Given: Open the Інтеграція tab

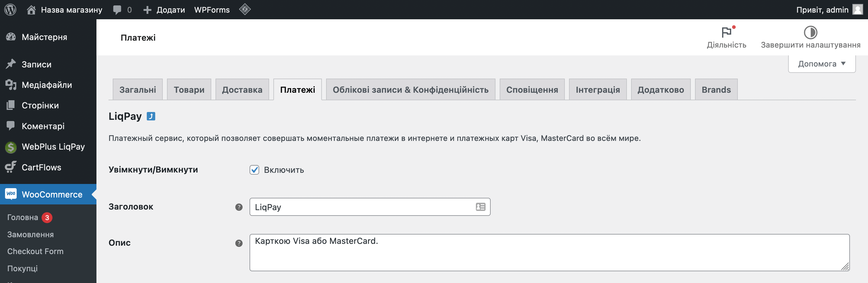Looking at the screenshot, I should [598, 90].
